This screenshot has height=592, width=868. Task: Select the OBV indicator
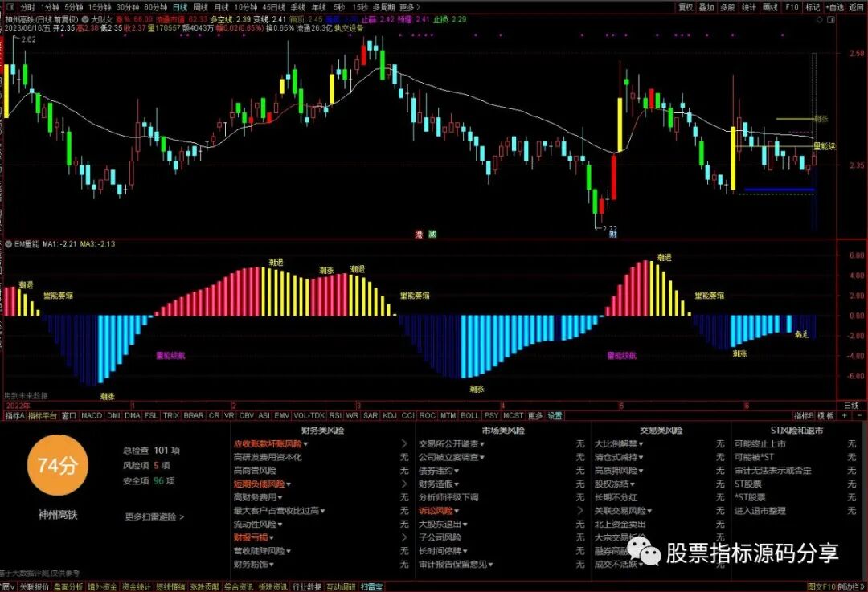tap(247, 415)
